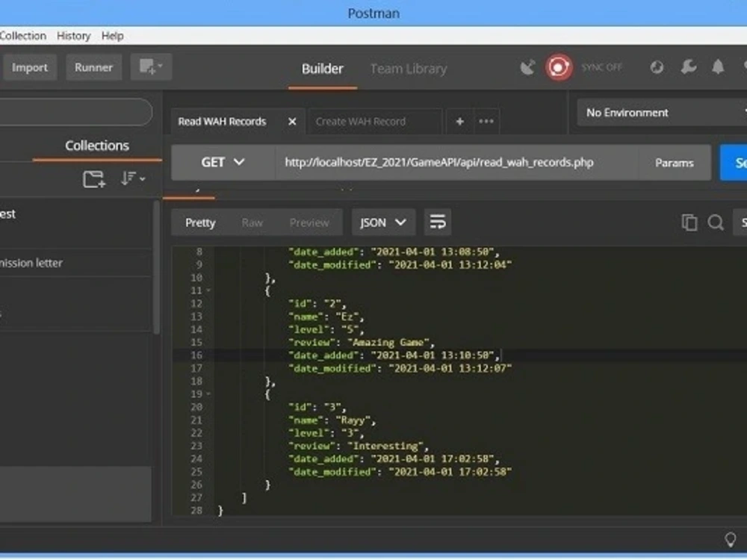Click date_added 17:02:58 line
The height and width of the screenshot is (560, 747).
coord(394,459)
